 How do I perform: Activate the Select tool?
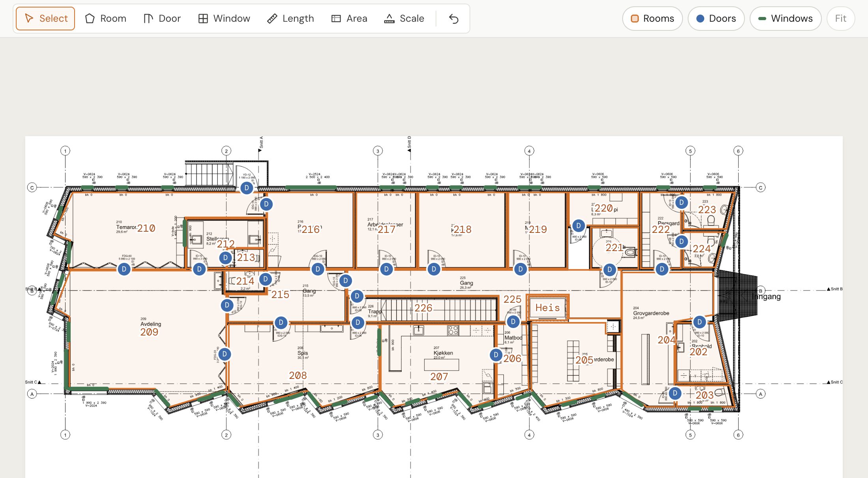[x=45, y=19]
